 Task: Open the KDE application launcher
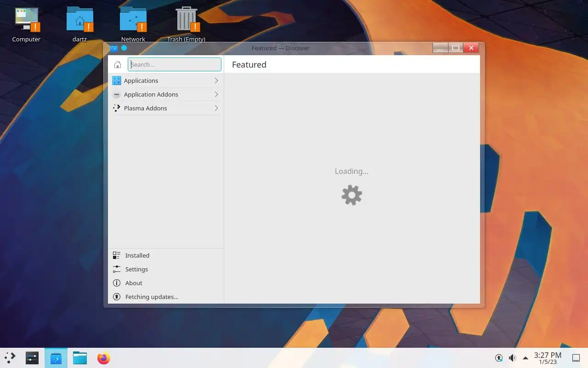point(10,358)
